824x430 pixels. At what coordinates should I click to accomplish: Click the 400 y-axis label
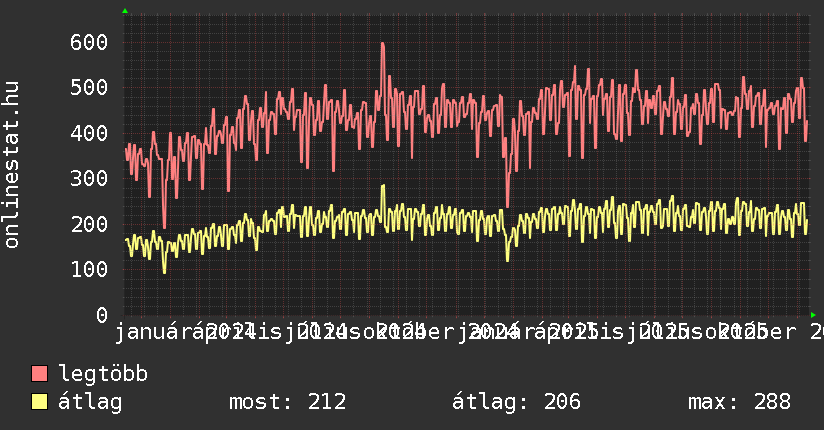coord(89,133)
